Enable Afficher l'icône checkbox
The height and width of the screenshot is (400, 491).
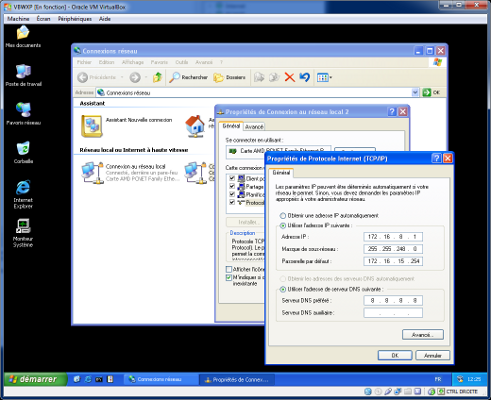[x=229, y=269]
